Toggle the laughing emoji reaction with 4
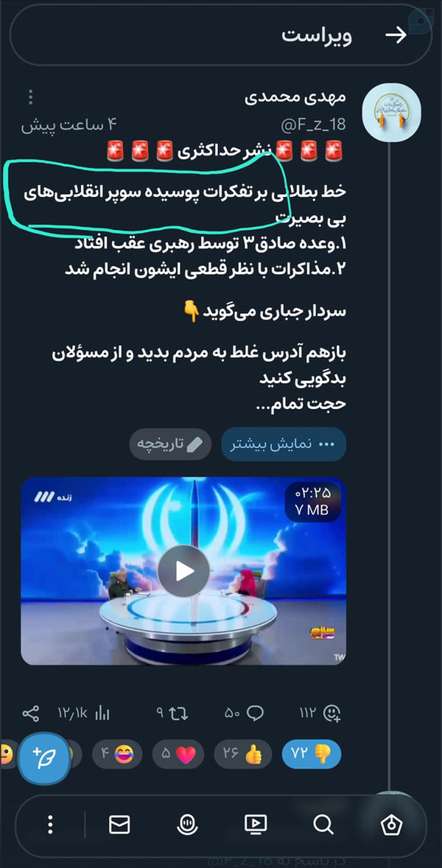The image size is (442, 868). tap(116, 754)
